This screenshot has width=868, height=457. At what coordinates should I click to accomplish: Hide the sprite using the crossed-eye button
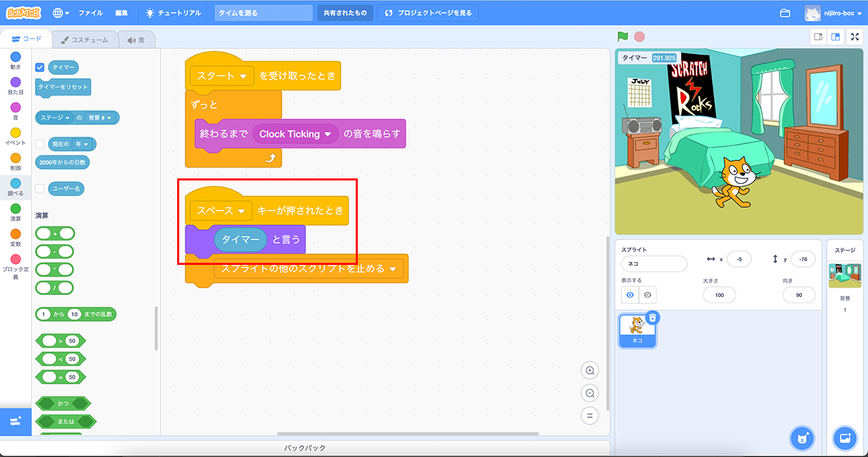click(646, 294)
